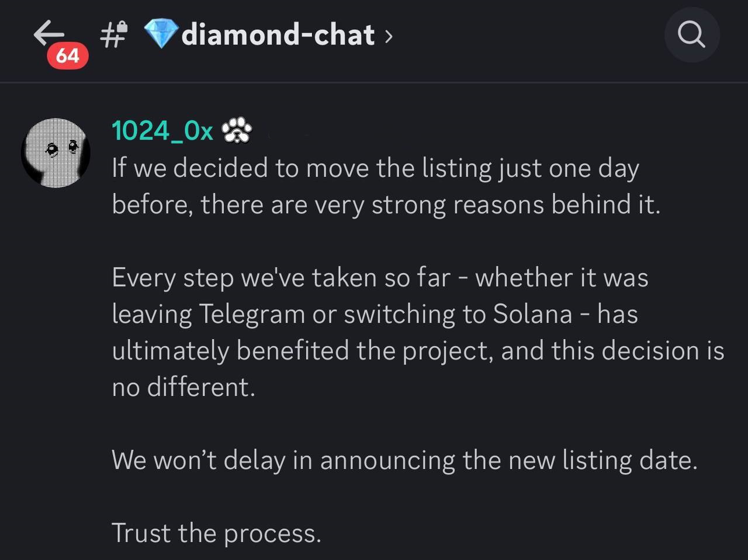The width and height of the screenshot is (748, 560).
Task: Select the line beginning 'Every step we've taken'
Action: (x=380, y=278)
